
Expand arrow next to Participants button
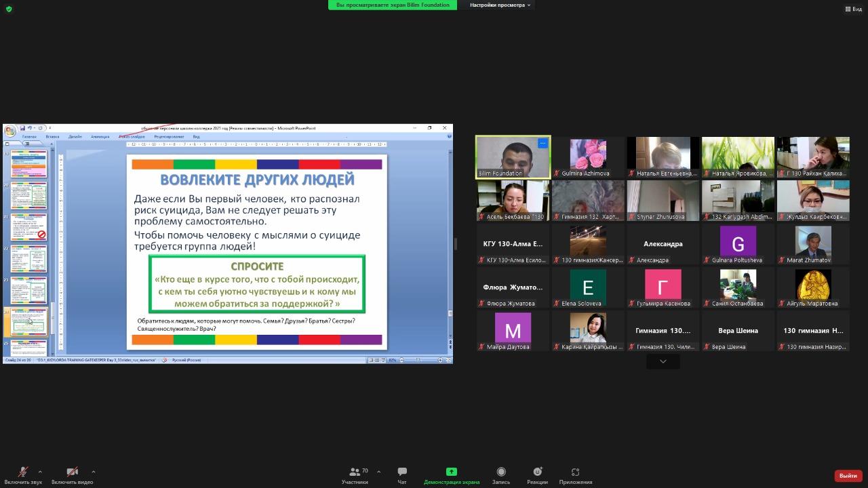pos(378,472)
